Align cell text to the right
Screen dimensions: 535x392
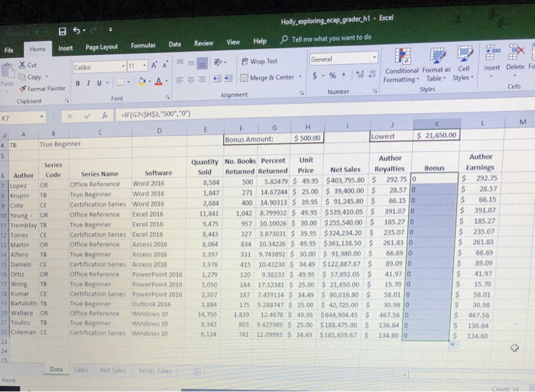point(202,79)
